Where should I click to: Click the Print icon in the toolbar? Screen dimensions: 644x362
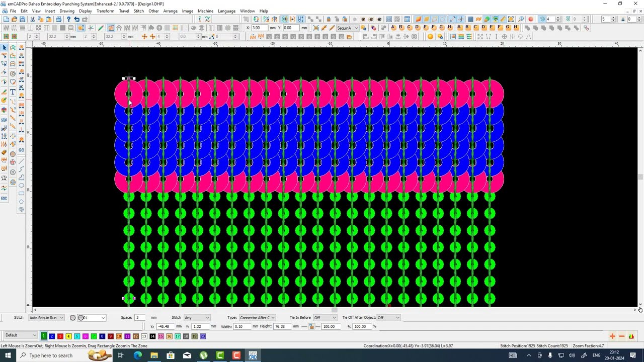[58, 19]
